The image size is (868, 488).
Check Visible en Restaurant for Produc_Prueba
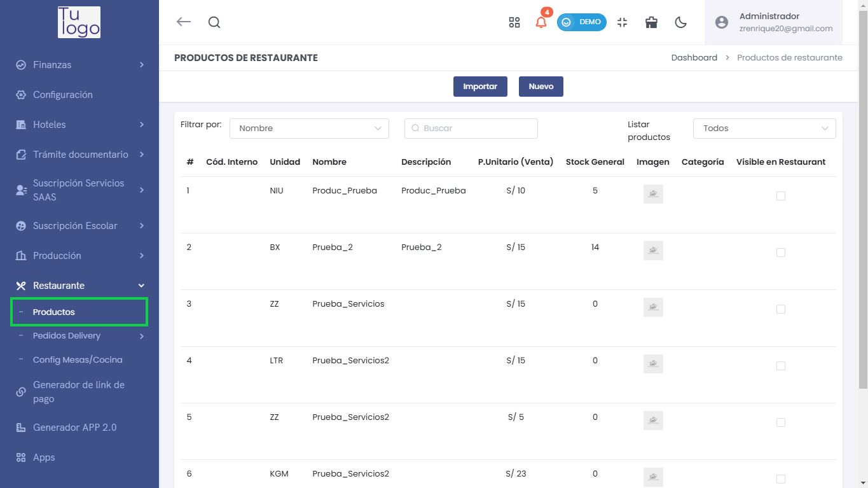click(781, 196)
